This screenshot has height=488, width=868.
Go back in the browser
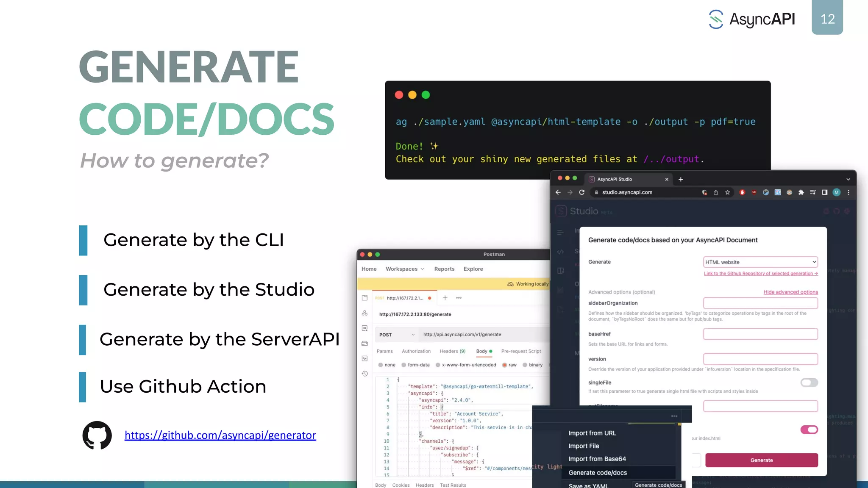558,192
